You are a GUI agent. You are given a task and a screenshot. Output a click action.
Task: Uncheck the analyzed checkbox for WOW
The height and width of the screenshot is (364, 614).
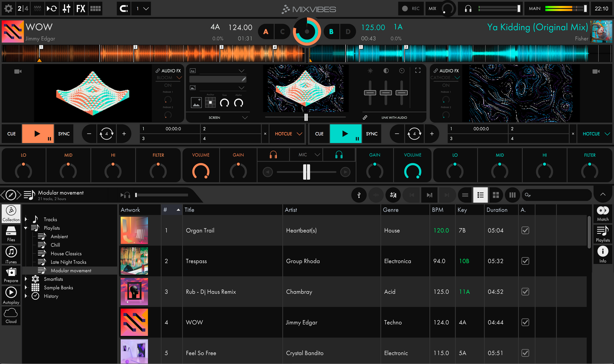pyautogui.click(x=525, y=322)
